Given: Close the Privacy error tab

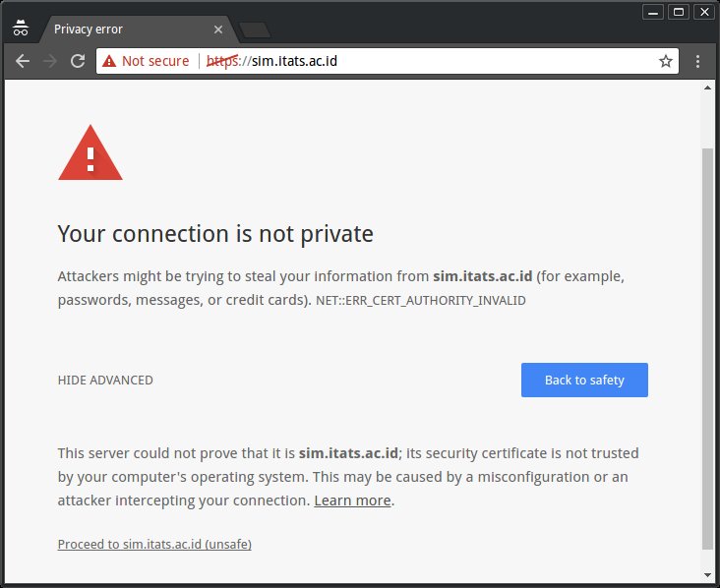Looking at the screenshot, I should tap(218, 29).
